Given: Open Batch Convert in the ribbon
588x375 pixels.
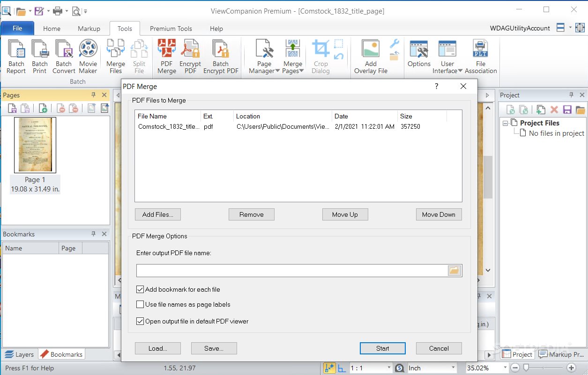Looking at the screenshot, I should (x=64, y=57).
